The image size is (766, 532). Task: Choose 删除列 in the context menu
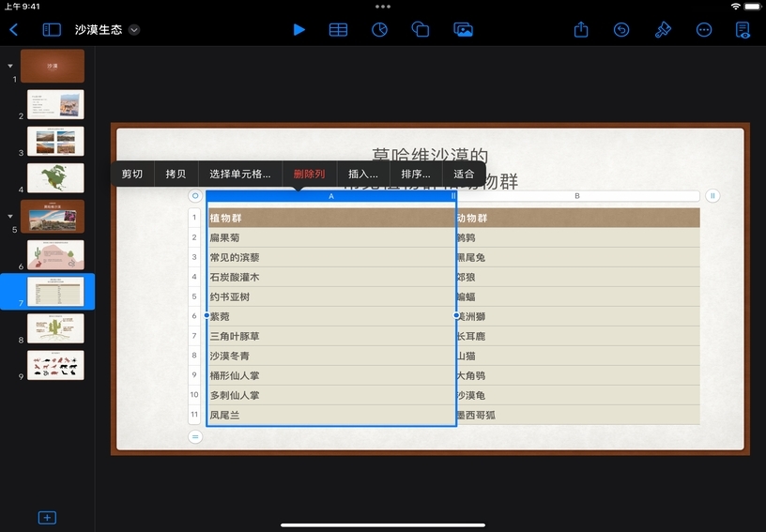pos(309,174)
